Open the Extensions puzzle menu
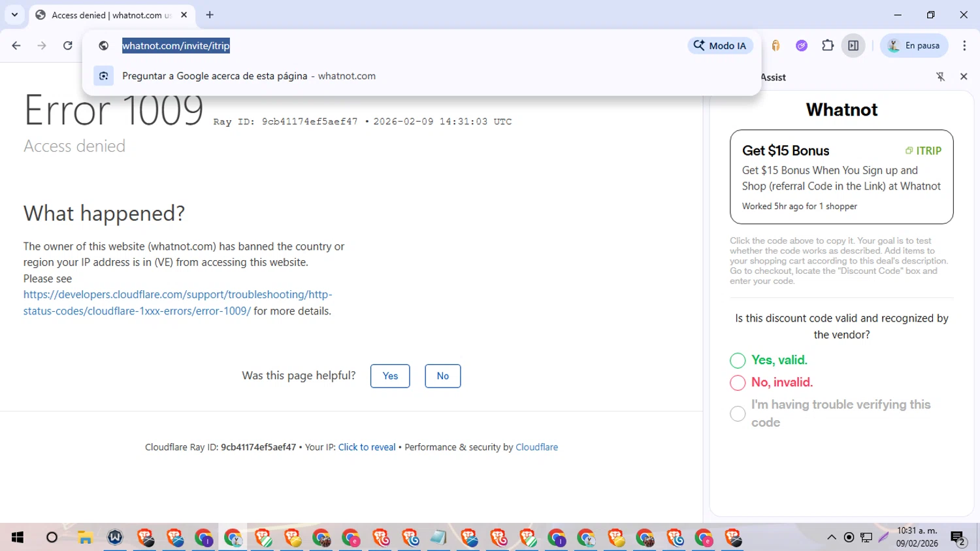The width and height of the screenshot is (980, 551). [x=828, y=46]
